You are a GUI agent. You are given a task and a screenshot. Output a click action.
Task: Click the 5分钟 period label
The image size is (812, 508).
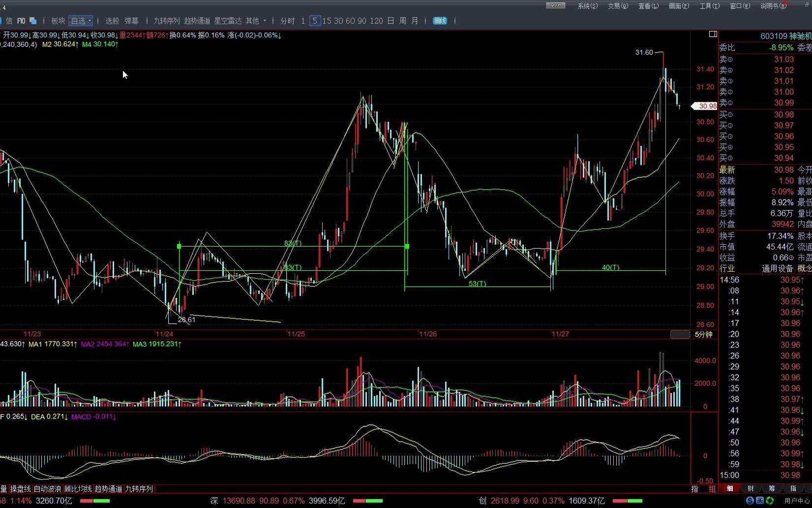703,334
